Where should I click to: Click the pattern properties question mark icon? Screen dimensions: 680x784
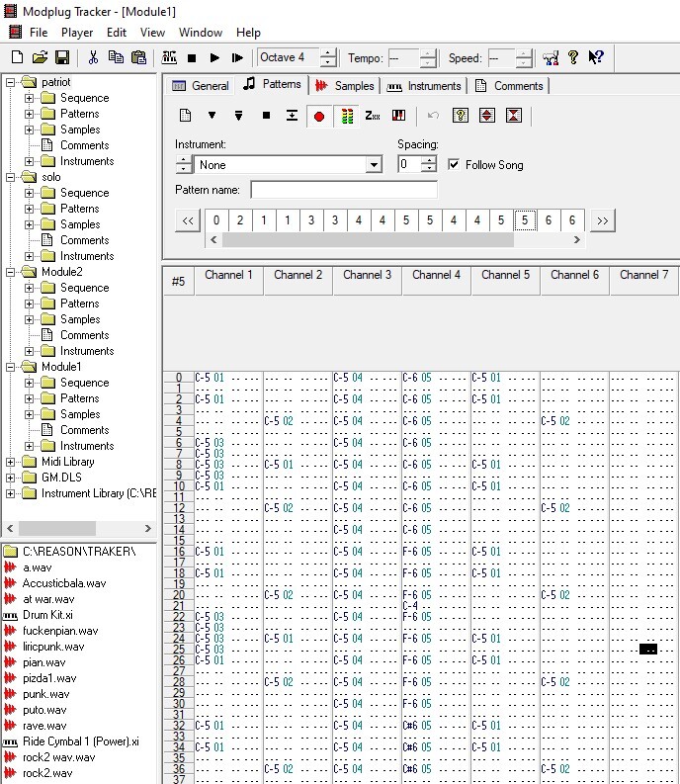(x=460, y=116)
